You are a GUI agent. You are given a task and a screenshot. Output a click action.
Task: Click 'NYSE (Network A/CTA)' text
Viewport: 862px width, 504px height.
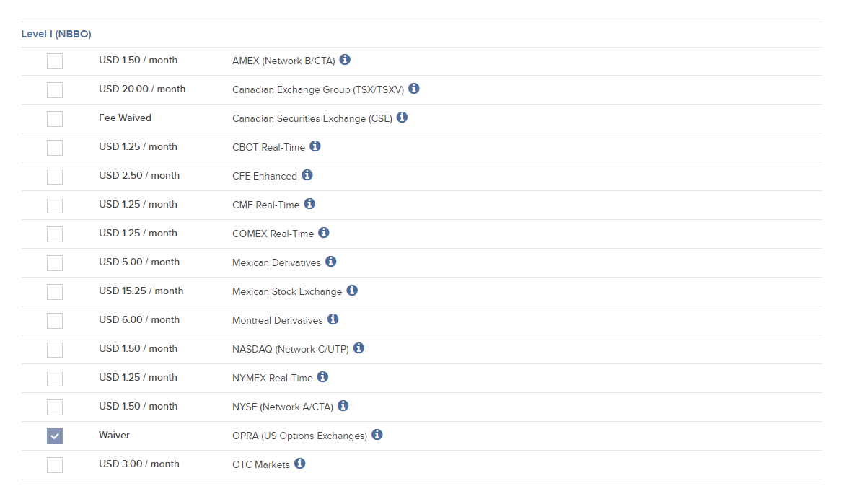(x=283, y=407)
